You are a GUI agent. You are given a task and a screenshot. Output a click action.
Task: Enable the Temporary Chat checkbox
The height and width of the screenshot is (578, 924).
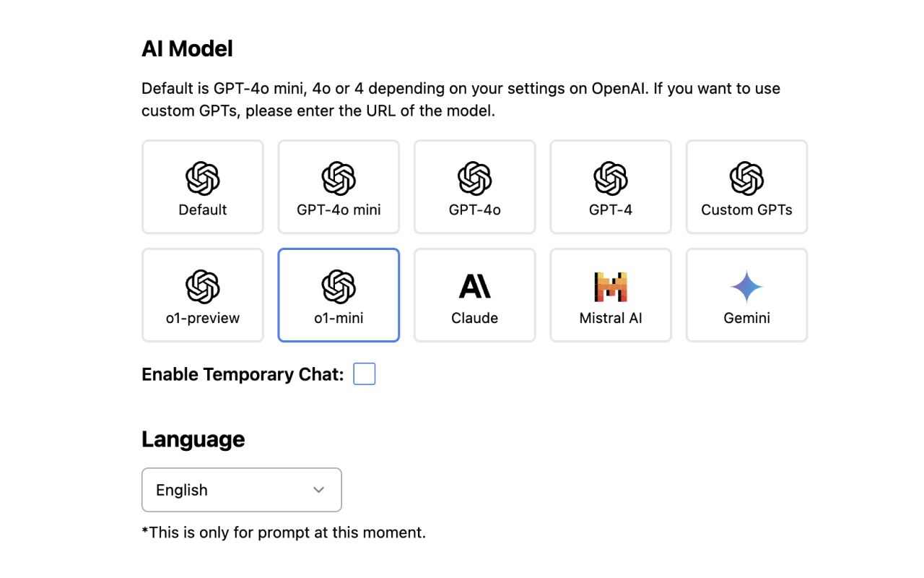(x=365, y=374)
